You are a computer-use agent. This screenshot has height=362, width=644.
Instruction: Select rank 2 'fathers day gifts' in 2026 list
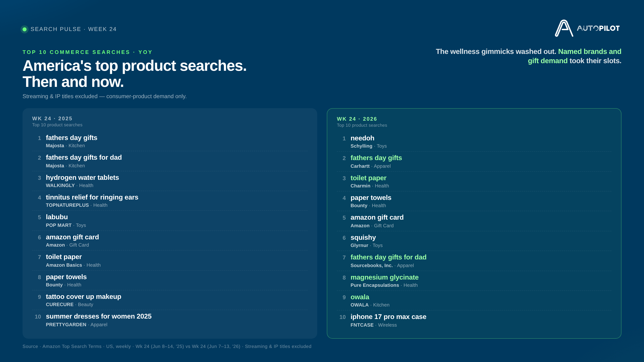point(376,158)
